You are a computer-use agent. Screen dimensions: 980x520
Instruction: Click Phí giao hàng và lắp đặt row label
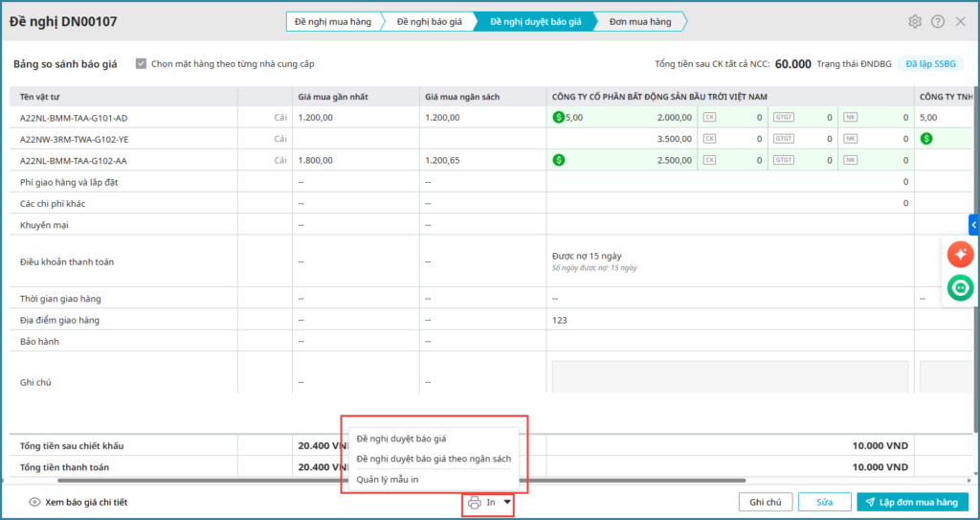69,182
